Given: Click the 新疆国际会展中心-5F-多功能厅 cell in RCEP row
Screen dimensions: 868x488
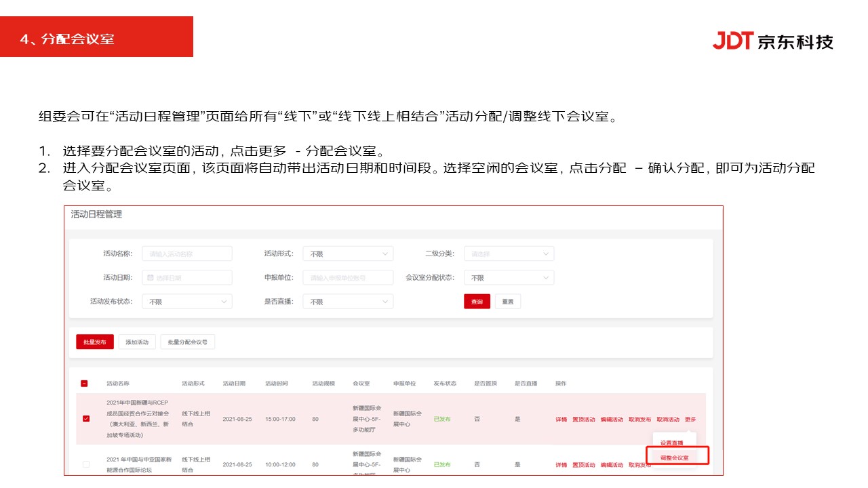Looking at the screenshot, I should [367, 420].
